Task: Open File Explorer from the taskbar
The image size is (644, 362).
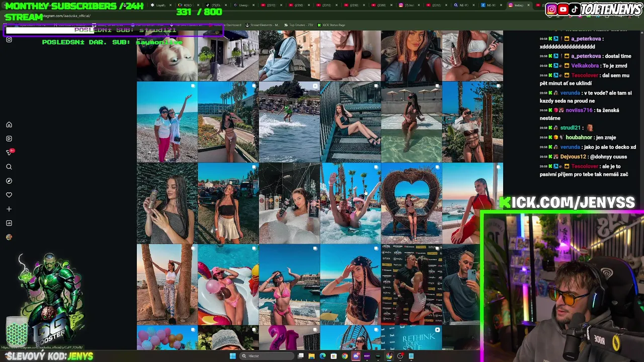Action: pos(311,356)
